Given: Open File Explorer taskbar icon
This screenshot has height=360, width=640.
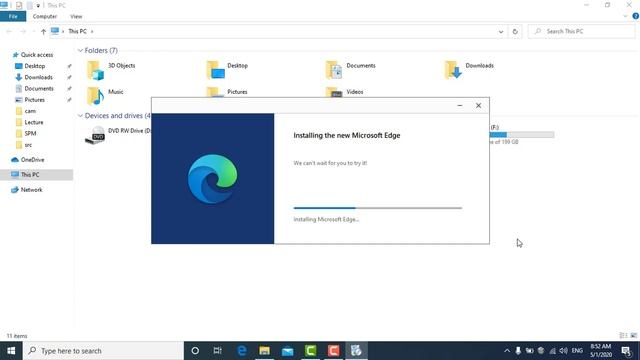Looking at the screenshot, I should [264, 351].
